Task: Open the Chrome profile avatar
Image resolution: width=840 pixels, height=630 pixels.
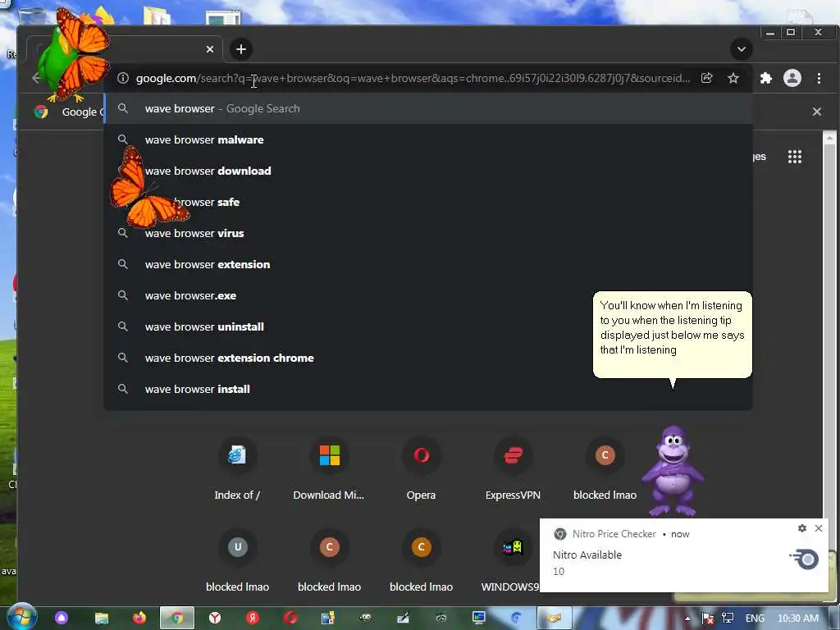Action: (x=792, y=78)
